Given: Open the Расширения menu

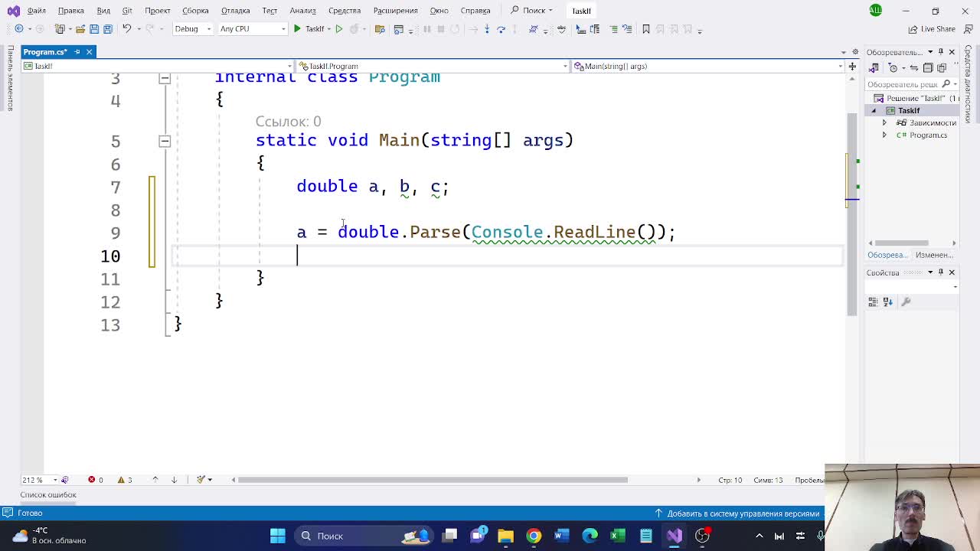Looking at the screenshot, I should [x=395, y=11].
